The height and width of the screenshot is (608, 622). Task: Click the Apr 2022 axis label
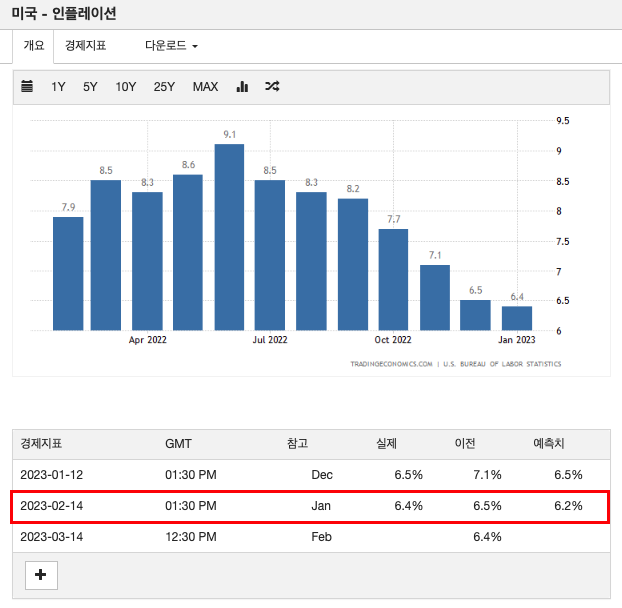[x=148, y=340]
